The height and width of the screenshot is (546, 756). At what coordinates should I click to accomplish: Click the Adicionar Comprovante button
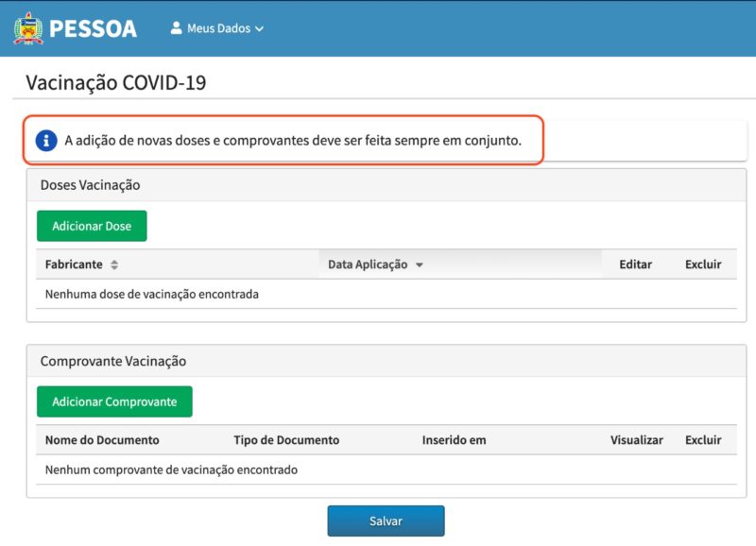(113, 401)
